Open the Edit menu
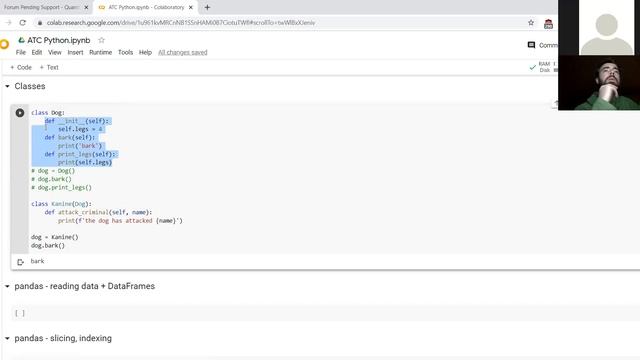 tap(37, 52)
